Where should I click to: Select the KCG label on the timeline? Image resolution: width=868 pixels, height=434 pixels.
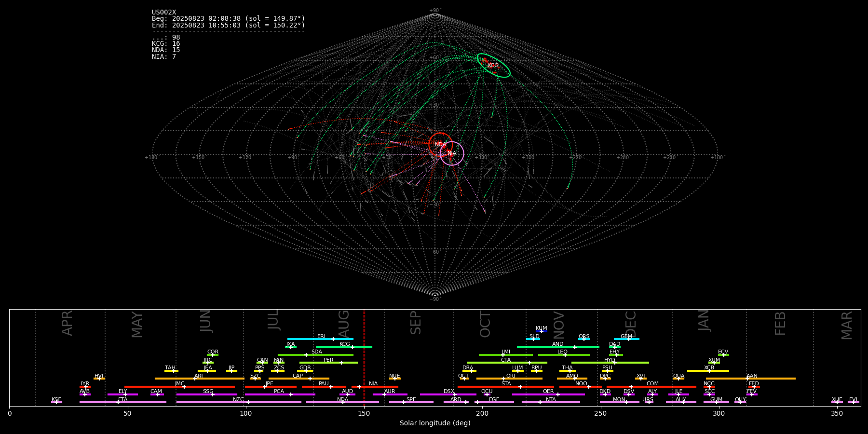(x=345, y=344)
